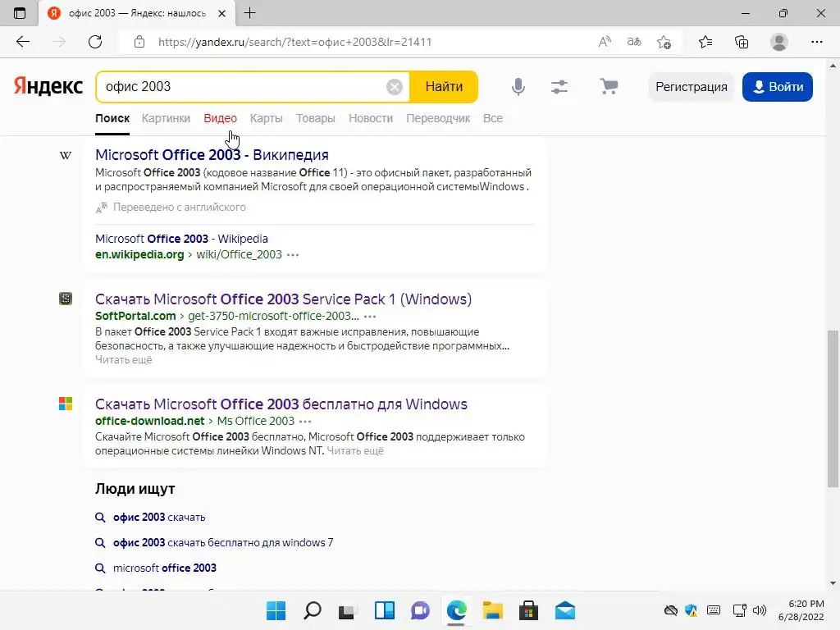Expand Читать ещё under the office-download.net result
Screen dimensions: 840x630
pos(355,450)
